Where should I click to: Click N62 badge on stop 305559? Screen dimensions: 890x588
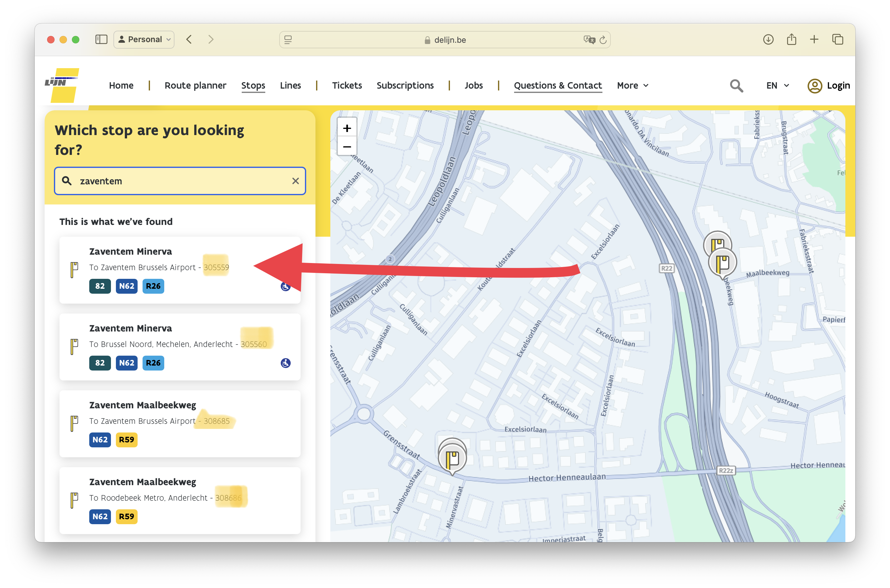pos(126,286)
